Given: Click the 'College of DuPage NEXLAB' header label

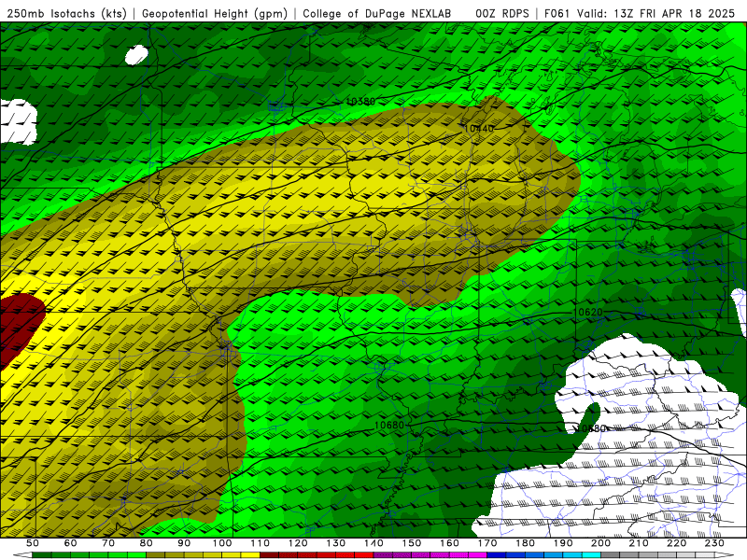Looking at the screenshot, I should (x=377, y=13).
